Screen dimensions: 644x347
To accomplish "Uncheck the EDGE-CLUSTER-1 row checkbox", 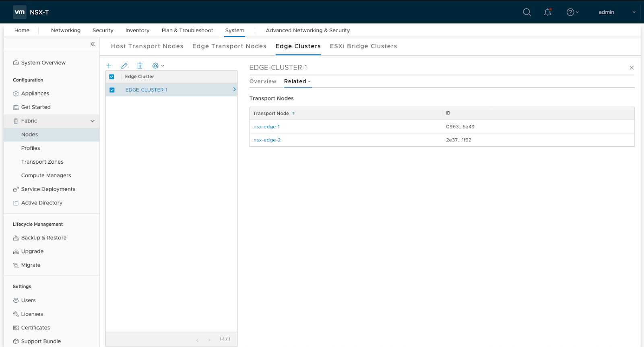I will (112, 90).
